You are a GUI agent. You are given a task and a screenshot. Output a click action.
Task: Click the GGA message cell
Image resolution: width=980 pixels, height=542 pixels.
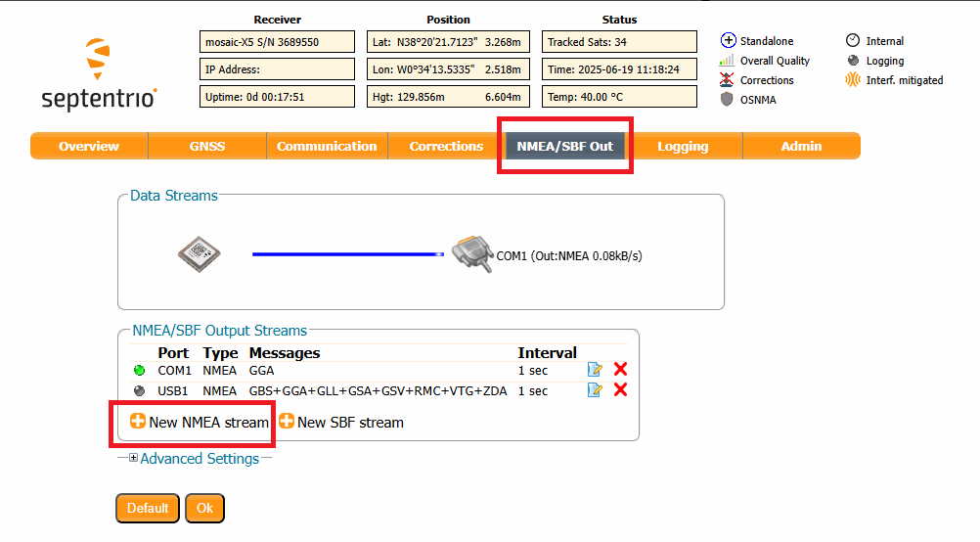point(261,371)
